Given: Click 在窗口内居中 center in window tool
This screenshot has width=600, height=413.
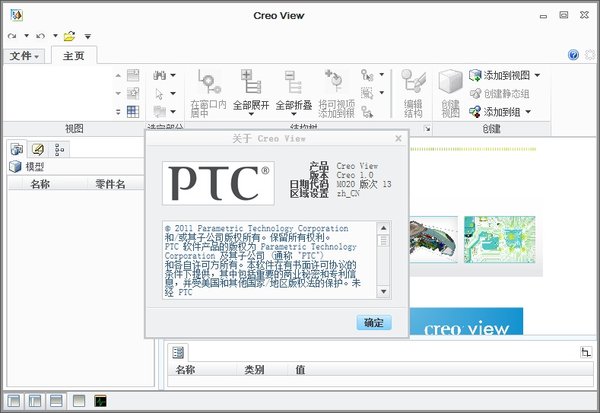Looking at the screenshot, I should tap(208, 93).
